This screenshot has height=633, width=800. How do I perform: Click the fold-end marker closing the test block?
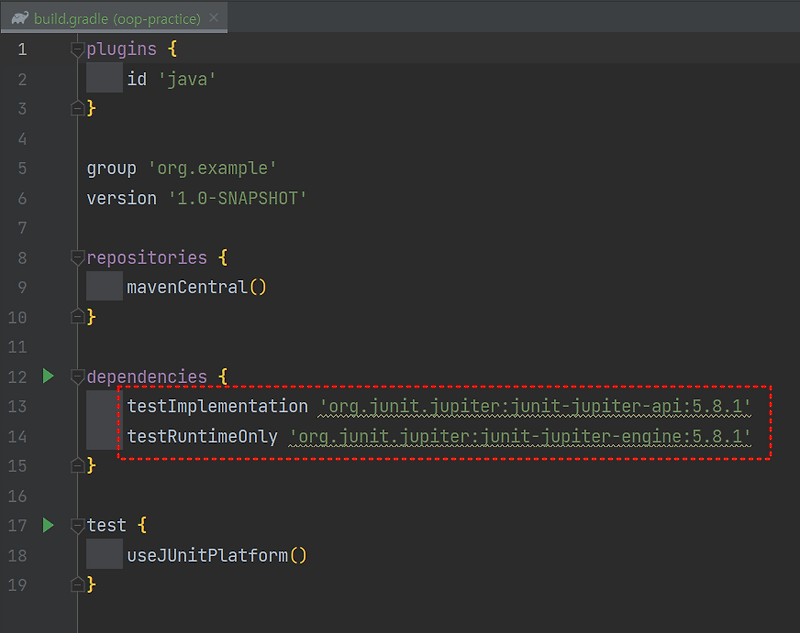click(x=77, y=584)
